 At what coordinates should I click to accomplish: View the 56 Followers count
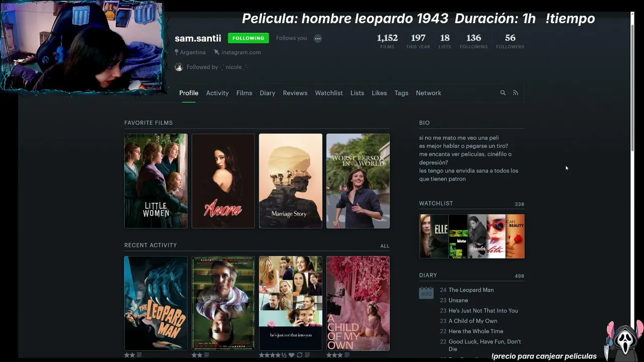point(510,41)
